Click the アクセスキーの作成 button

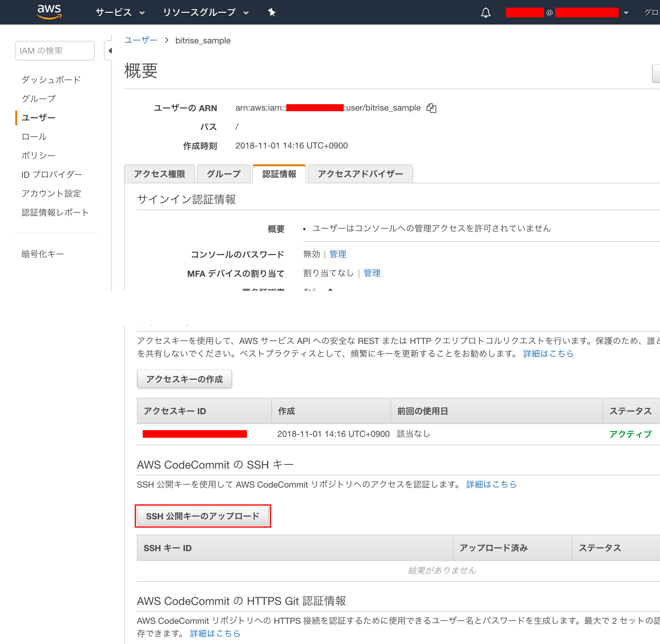coord(184,379)
